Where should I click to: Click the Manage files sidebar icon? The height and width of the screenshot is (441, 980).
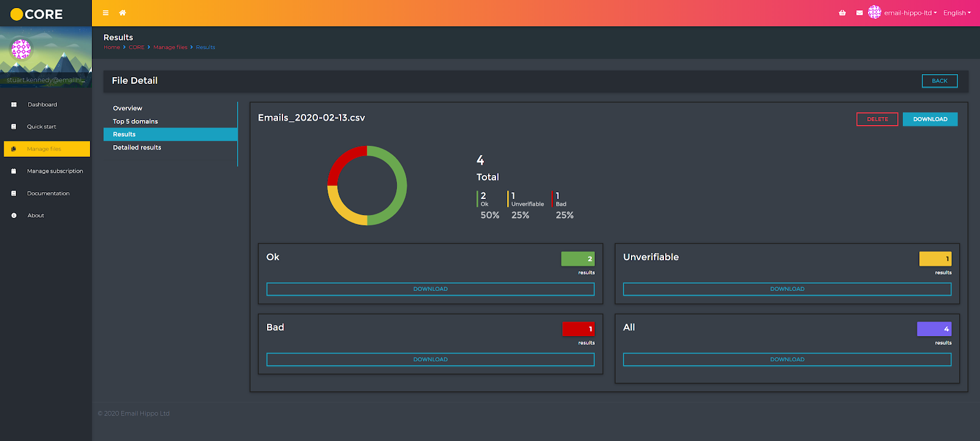coord(13,149)
